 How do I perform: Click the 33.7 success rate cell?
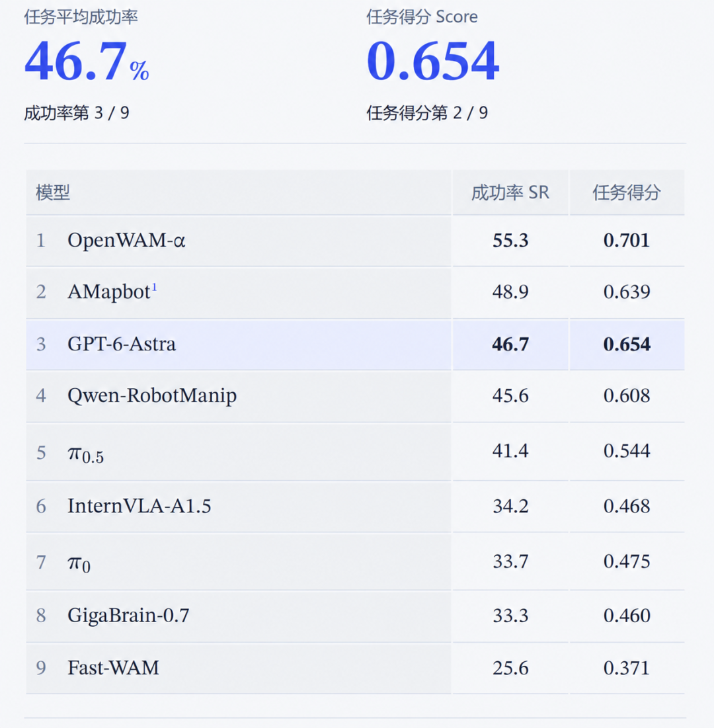tap(510, 561)
